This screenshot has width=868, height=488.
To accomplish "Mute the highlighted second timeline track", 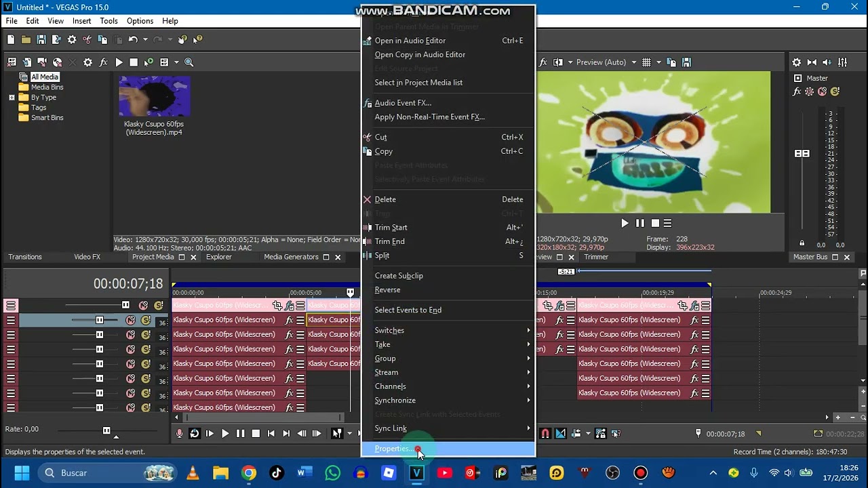I will [x=131, y=320].
